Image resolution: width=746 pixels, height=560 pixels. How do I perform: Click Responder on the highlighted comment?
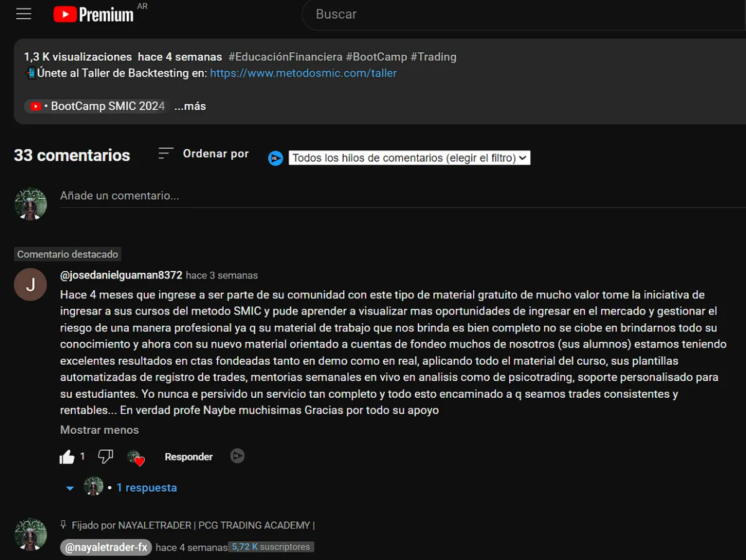click(188, 457)
